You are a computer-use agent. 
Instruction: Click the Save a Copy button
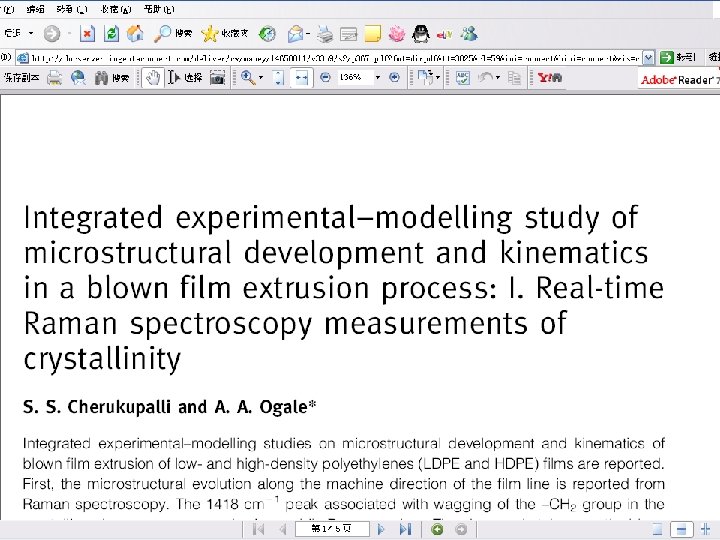21,78
